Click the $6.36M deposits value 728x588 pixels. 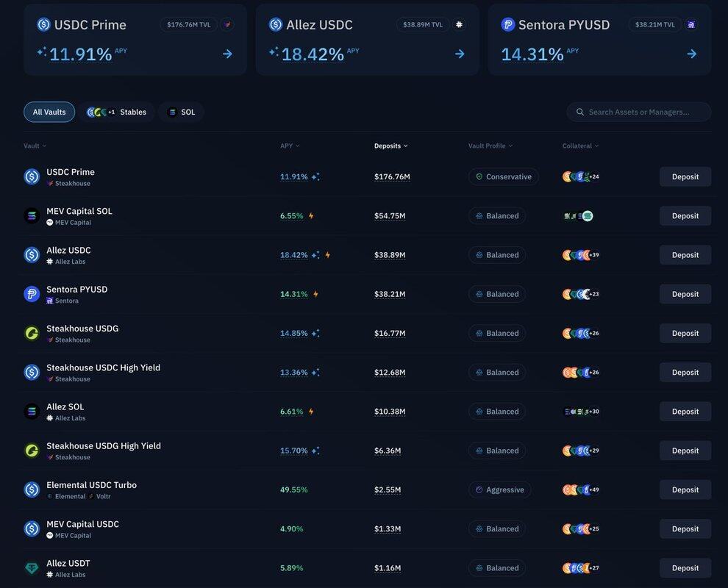388,451
